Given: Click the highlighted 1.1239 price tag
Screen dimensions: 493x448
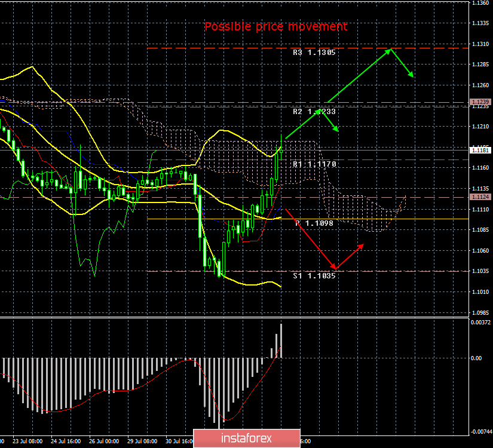Looking at the screenshot, I should click(x=481, y=102).
